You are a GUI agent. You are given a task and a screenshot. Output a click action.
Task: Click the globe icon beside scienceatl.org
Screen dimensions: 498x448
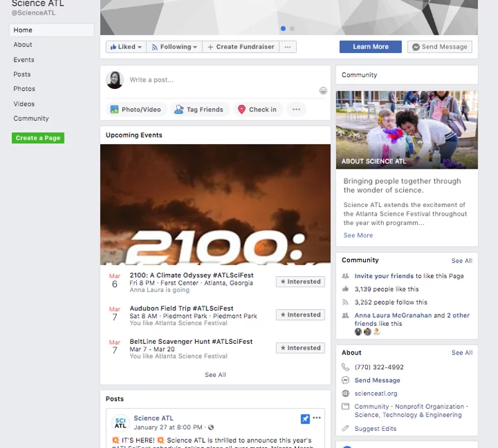pyautogui.click(x=345, y=394)
